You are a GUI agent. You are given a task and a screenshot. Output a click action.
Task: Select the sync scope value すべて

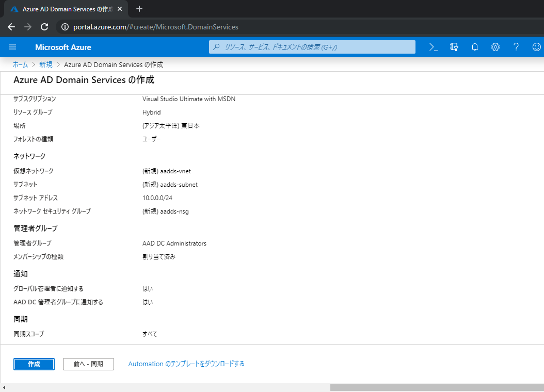click(x=150, y=334)
